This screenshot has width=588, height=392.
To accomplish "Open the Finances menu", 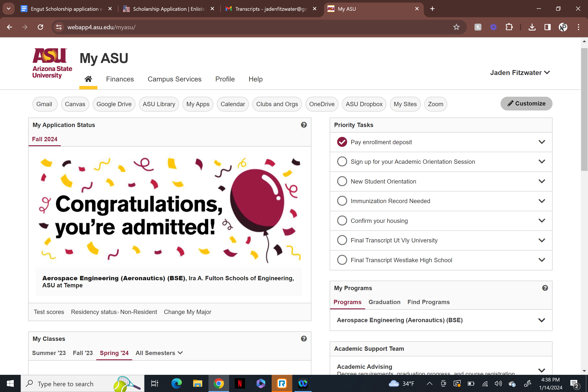I will point(120,79).
